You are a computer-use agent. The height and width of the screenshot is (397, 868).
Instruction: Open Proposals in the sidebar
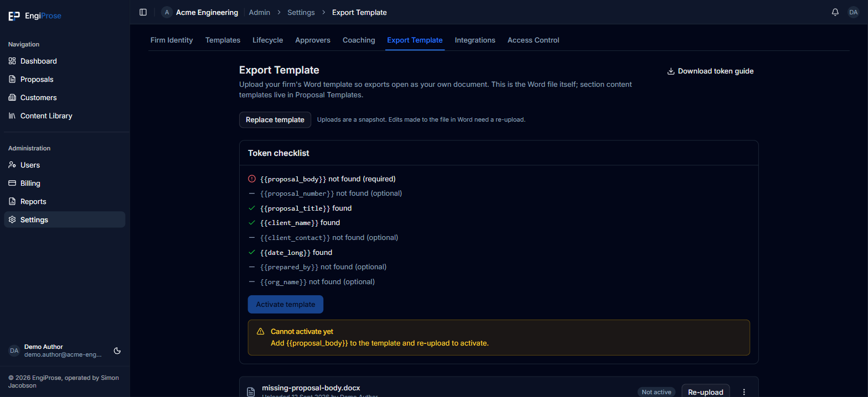pyautogui.click(x=65, y=79)
